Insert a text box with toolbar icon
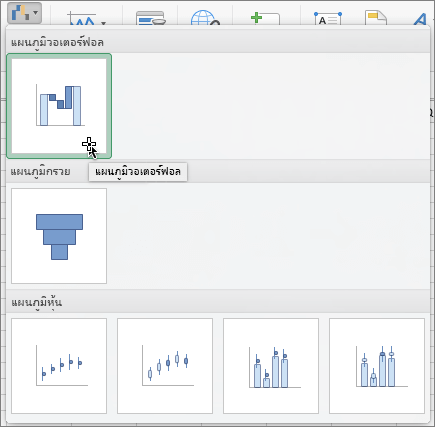The height and width of the screenshot is (427, 435). tap(328, 19)
